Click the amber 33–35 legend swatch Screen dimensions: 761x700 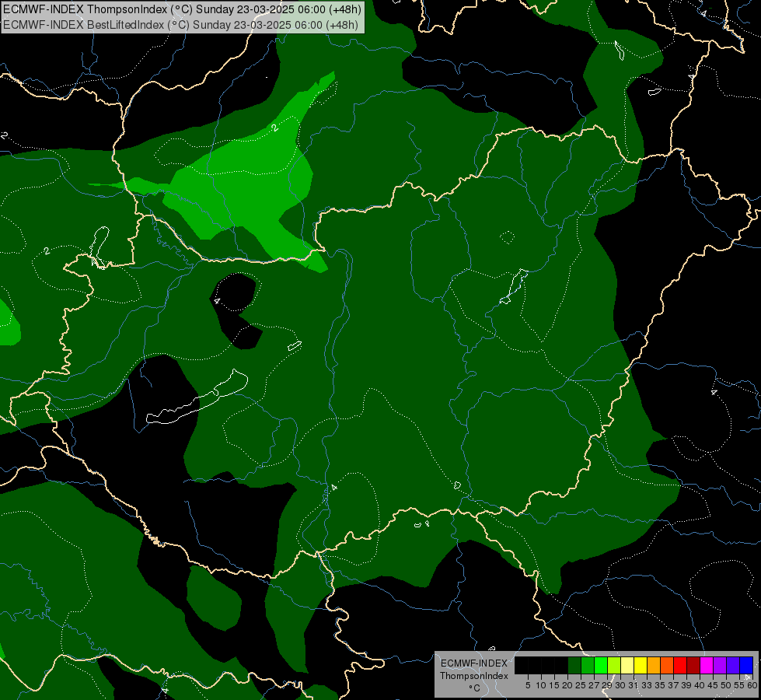(x=654, y=665)
